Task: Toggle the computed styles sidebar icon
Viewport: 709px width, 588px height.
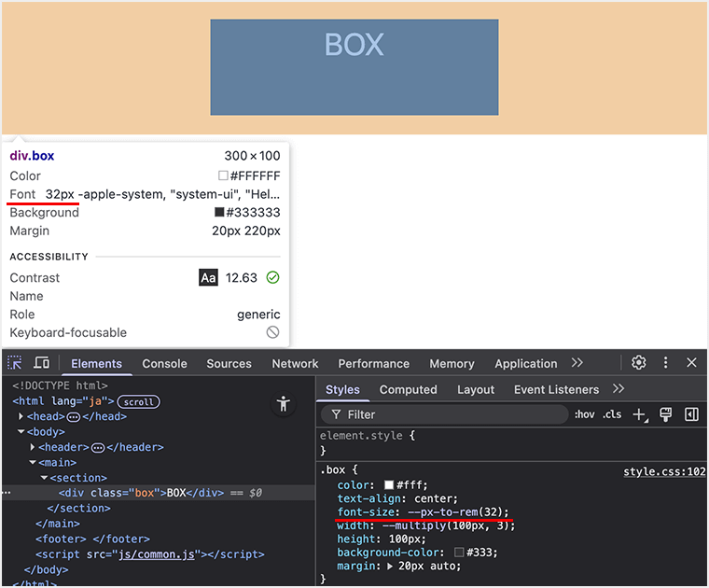Action: [x=691, y=414]
